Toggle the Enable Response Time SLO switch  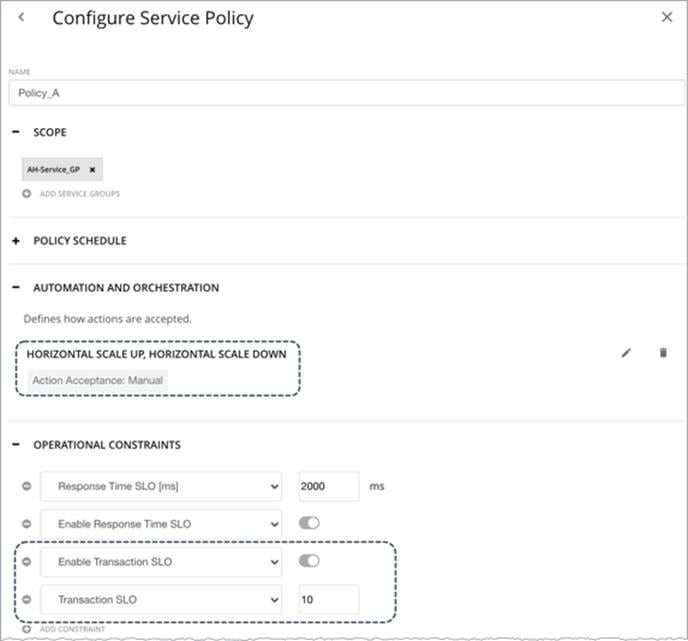309,523
